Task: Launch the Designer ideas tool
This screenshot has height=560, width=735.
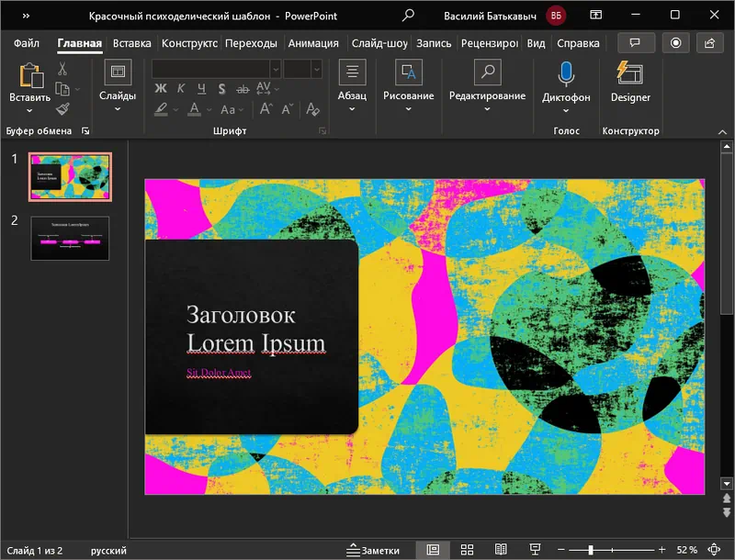Action: pos(630,82)
